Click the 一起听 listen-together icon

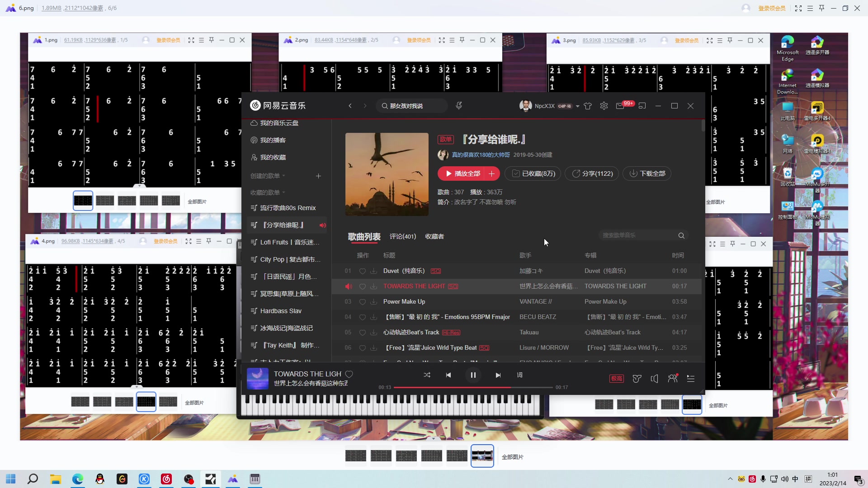(673, 379)
